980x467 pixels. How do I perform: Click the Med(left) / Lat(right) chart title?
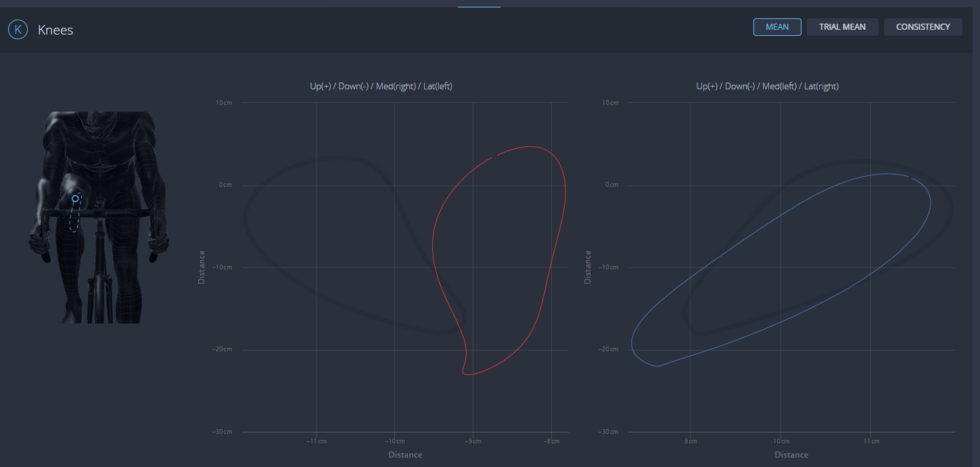(768, 86)
